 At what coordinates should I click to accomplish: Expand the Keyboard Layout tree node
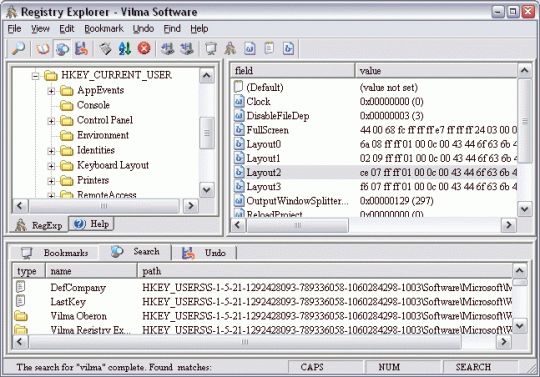click(x=51, y=166)
